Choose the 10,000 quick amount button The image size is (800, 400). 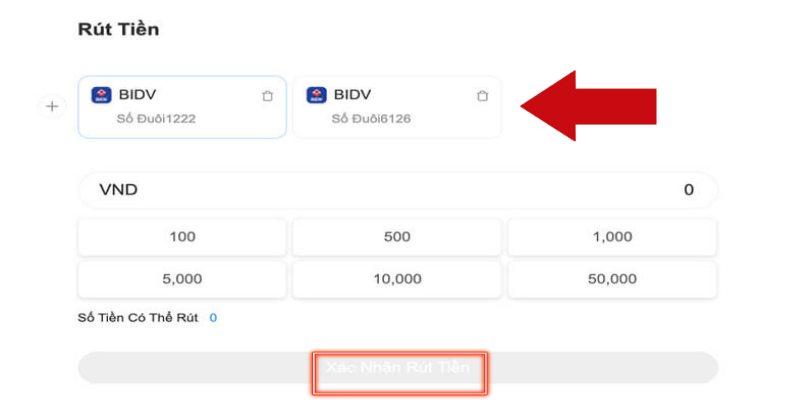(x=397, y=279)
